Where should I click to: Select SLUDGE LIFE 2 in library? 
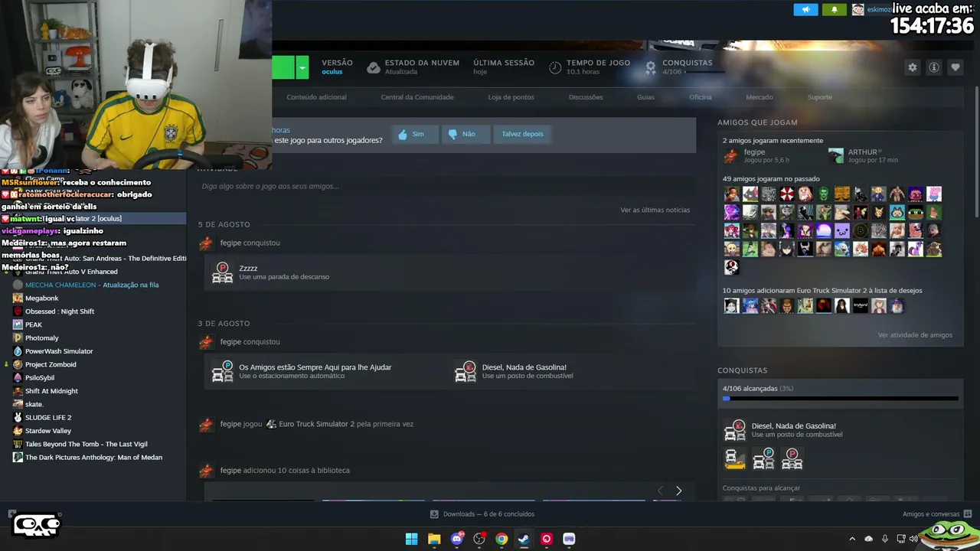[x=48, y=418]
